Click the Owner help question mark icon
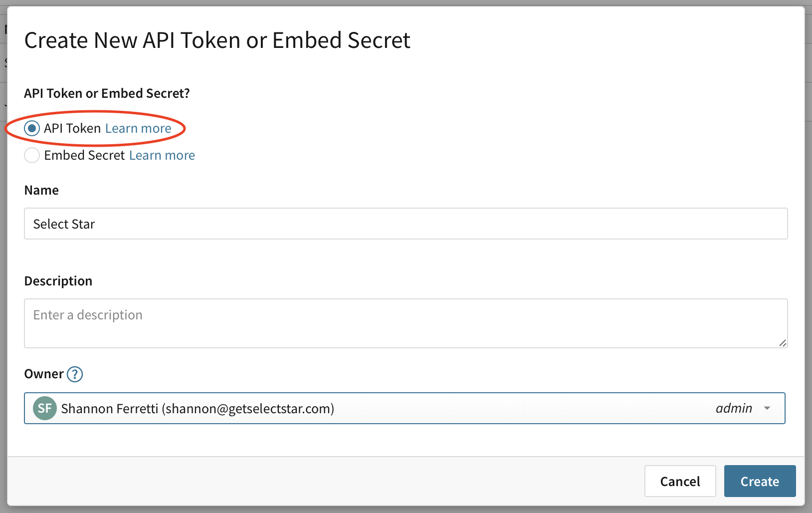This screenshot has height=513, width=812. 75,374
